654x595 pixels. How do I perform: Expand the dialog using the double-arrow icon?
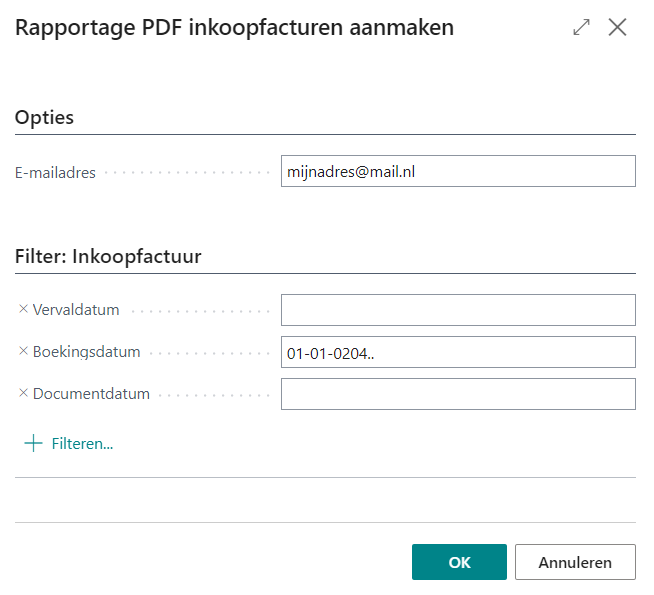tap(581, 28)
